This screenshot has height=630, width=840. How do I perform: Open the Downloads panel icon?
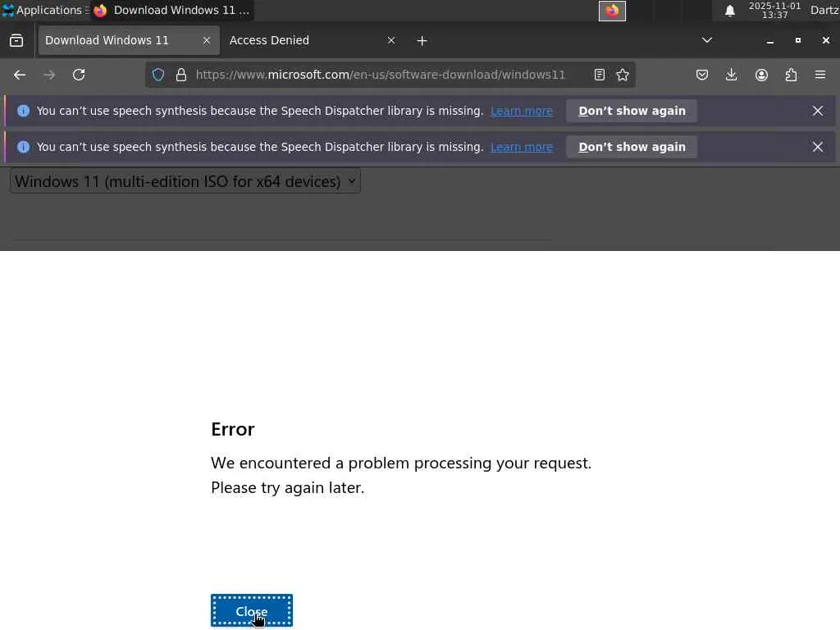coord(731,75)
